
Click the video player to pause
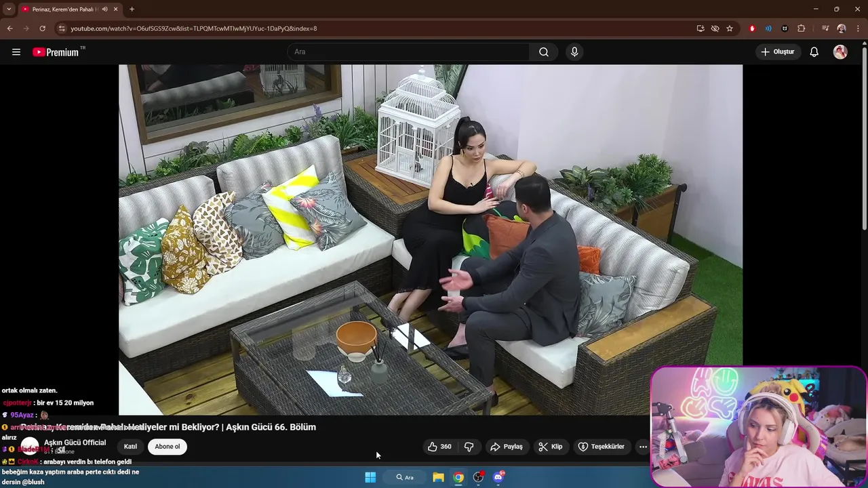tap(431, 239)
